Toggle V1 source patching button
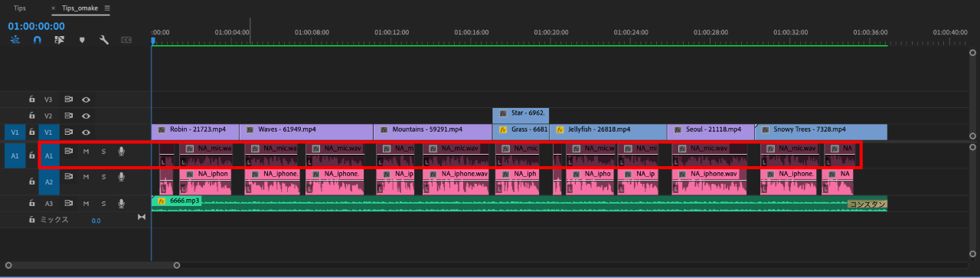The height and width of the screenshot is (278, 980). pos(15,132)
